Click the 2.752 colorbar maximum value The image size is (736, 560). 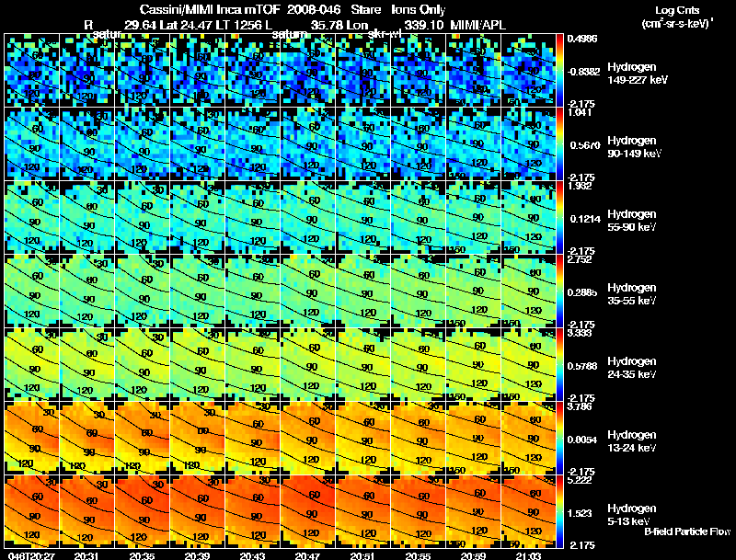580,259
